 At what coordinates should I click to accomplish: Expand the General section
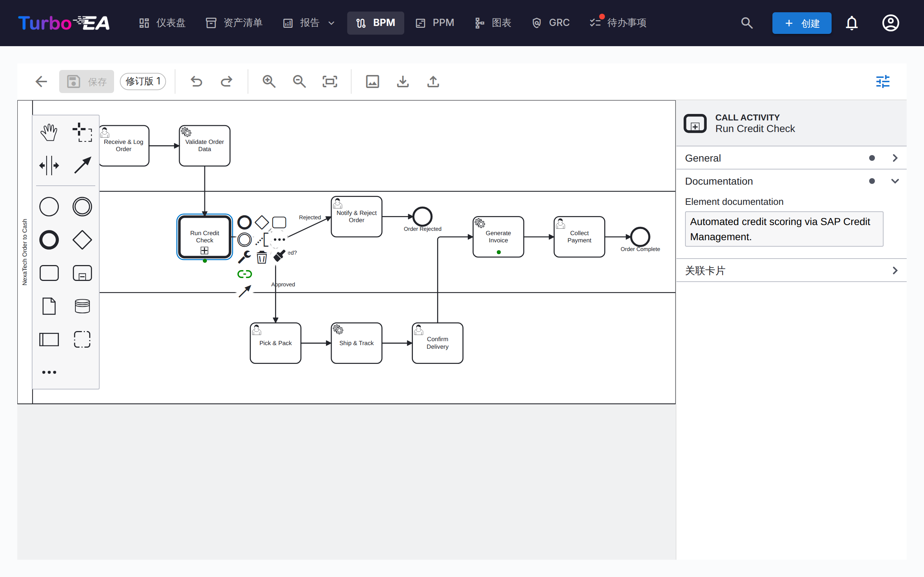(791, 158)
